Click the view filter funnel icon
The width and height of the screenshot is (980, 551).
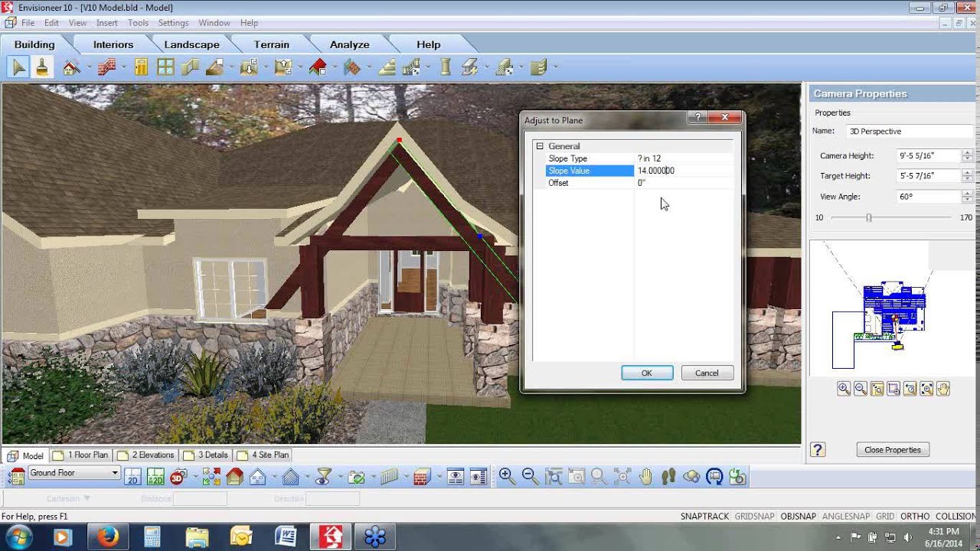[323, 478]
